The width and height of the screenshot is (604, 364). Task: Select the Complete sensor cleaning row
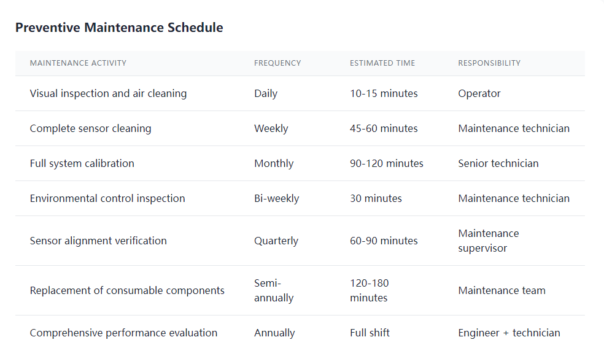(90, 128)
